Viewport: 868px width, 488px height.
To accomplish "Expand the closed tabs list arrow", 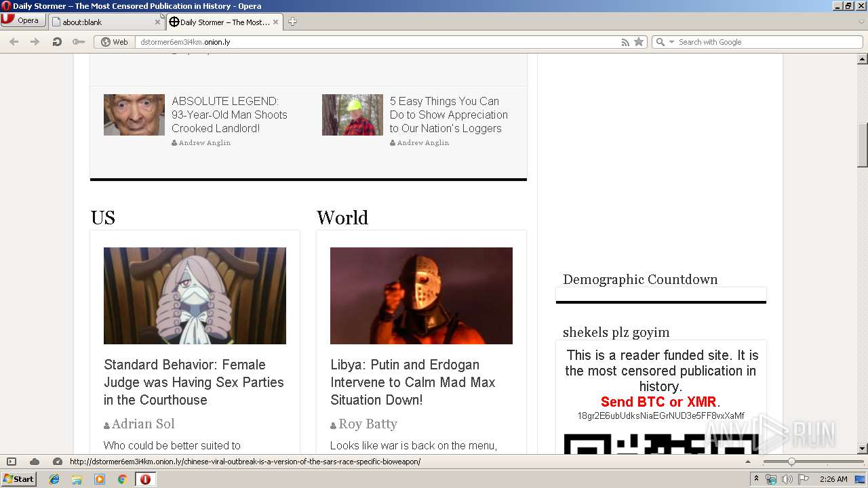I will pos(861,22).
